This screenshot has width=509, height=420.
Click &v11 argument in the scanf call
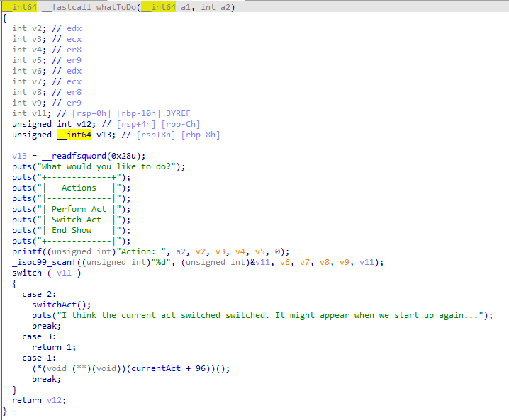coord(260,262)
